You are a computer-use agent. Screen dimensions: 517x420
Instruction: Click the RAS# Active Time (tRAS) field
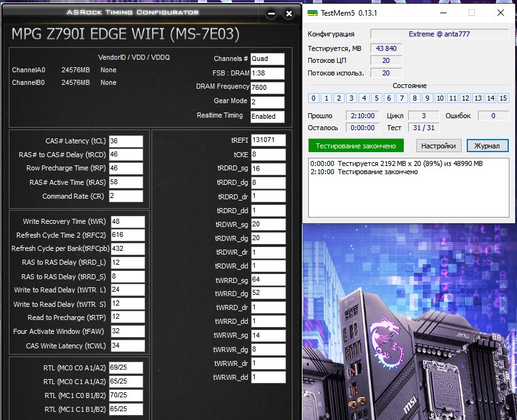[x=126, y=182]
